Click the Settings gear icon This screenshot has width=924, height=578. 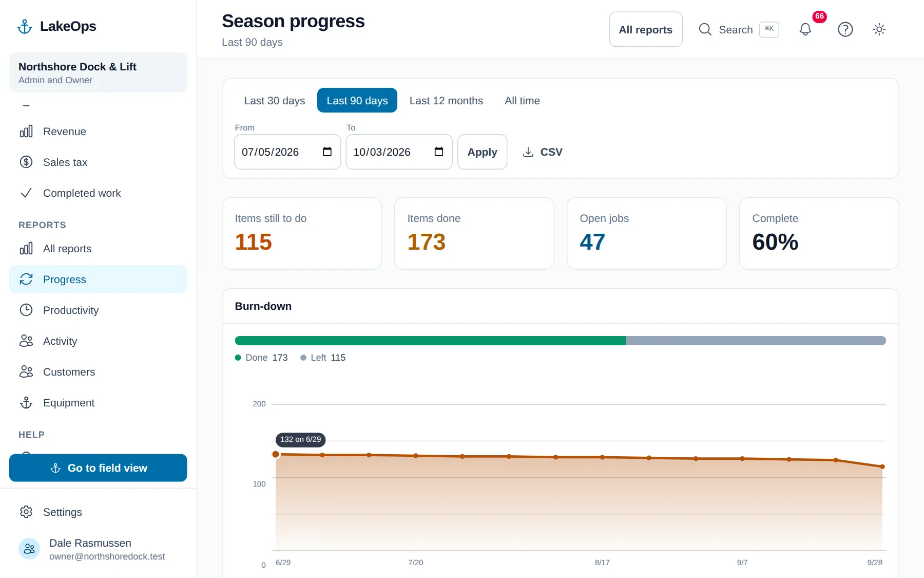point(26,512)
